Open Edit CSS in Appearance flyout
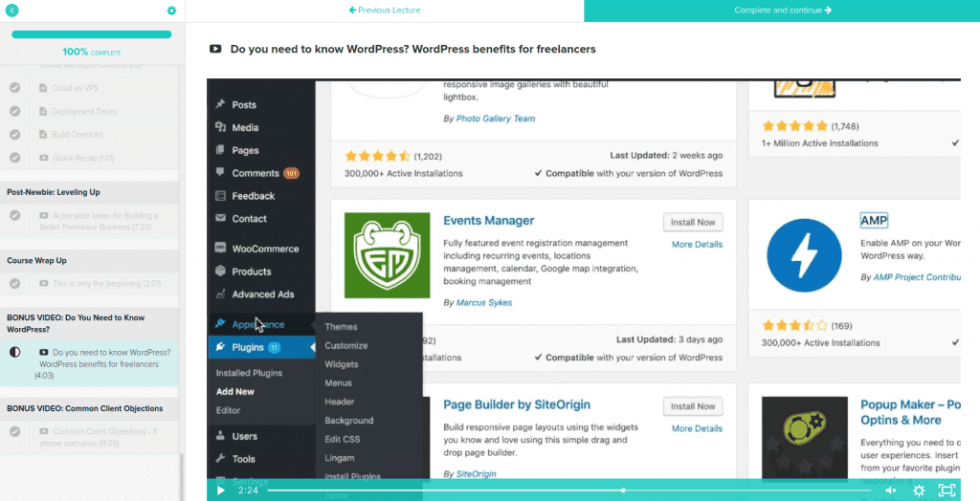Viewport: 980px width, 501px height. click(x=342, y=439)
